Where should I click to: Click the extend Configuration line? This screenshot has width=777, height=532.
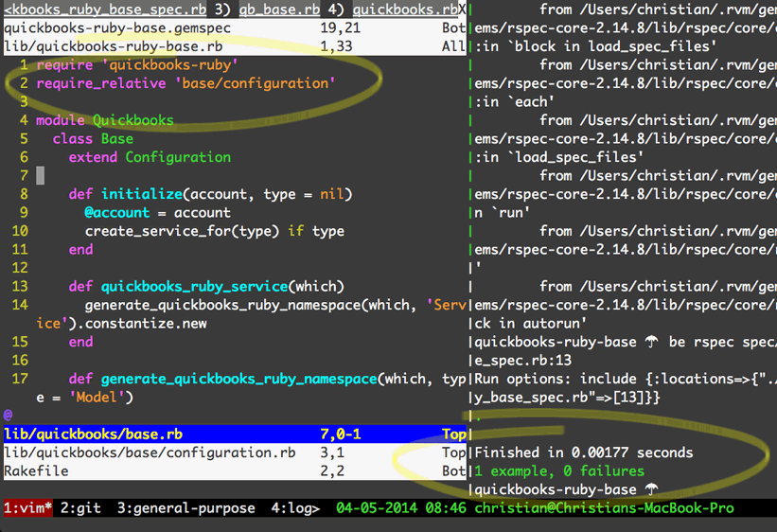150,157
